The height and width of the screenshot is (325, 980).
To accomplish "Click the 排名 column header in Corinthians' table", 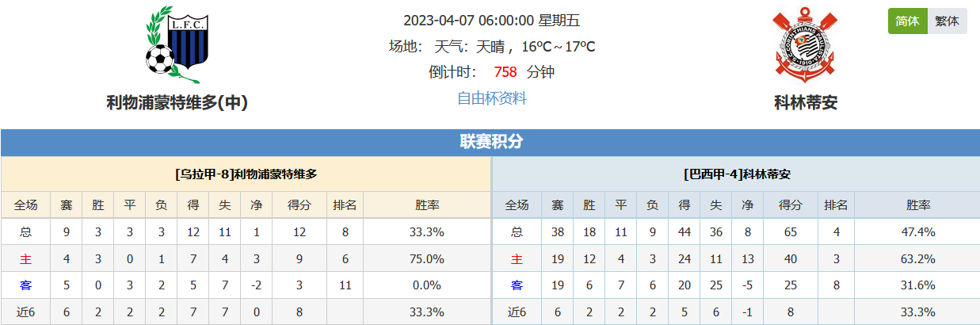I will point(836,205).
